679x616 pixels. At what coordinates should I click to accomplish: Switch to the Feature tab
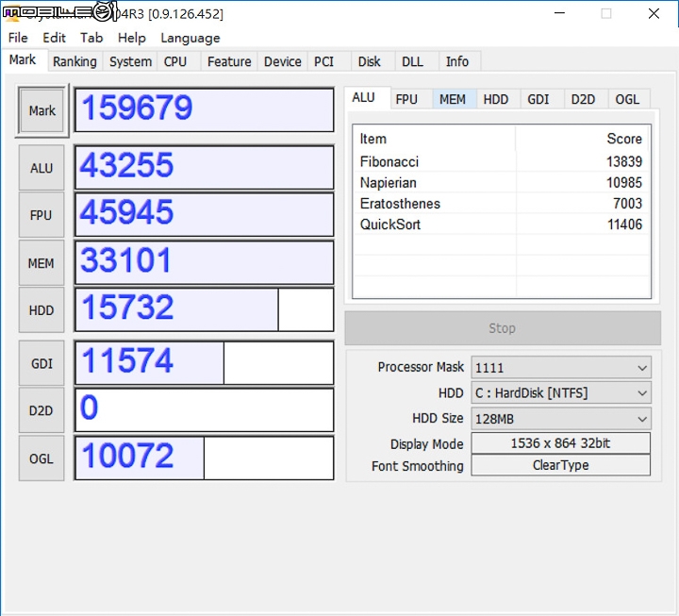pyautogui.click(x=229, y=61)
